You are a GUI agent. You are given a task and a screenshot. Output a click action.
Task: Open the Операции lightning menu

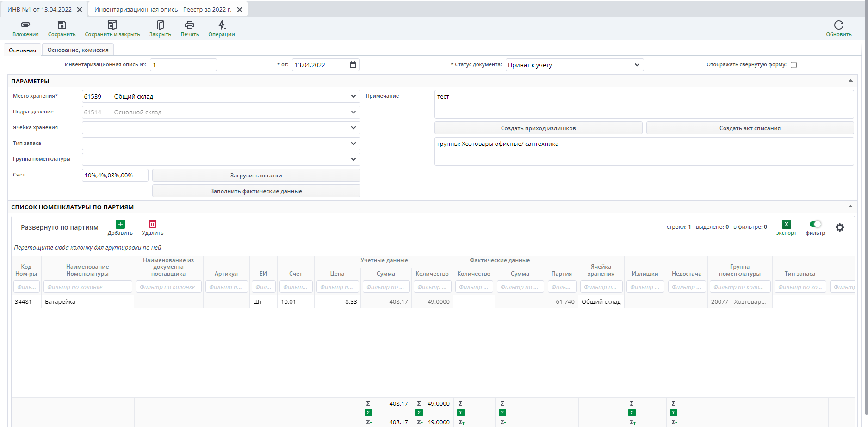(x=222, y=25)
